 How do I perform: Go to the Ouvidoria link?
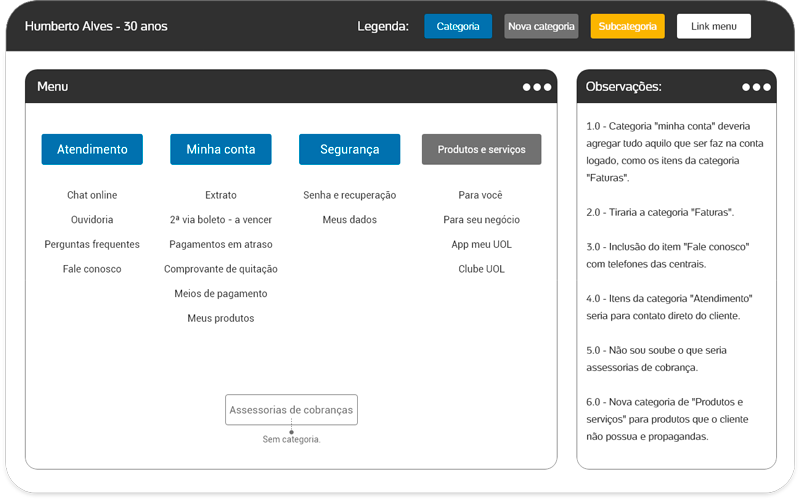92,220
